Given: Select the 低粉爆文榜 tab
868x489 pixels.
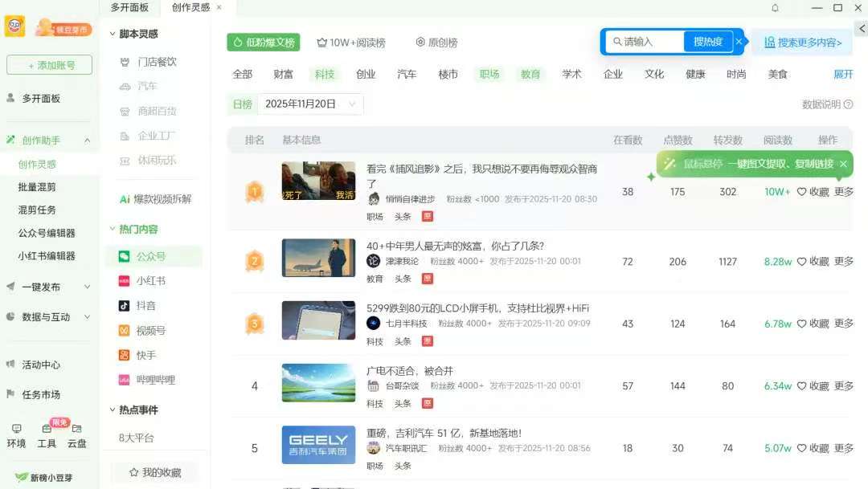Looking at the screenshot, I should [x=264, y=43].
